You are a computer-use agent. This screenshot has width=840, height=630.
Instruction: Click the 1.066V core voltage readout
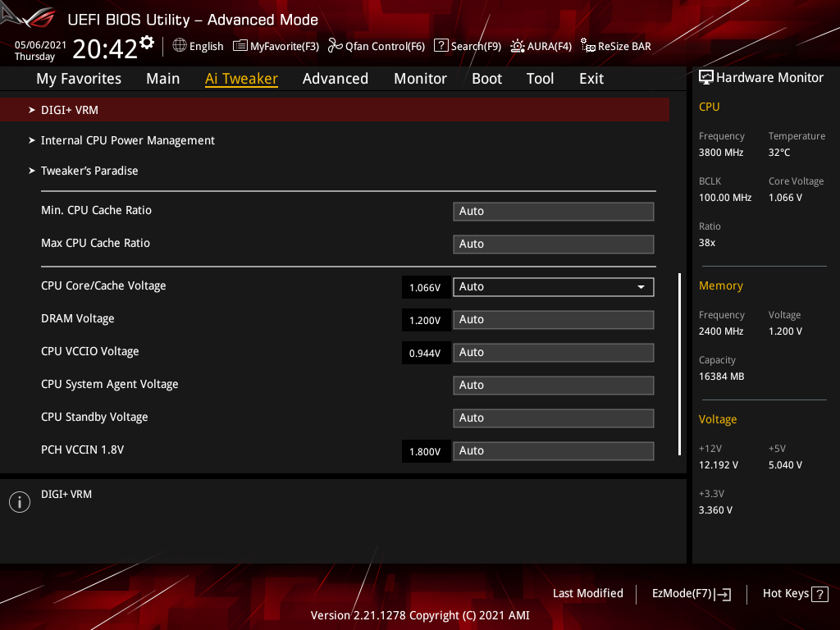(x=426, y=288)
